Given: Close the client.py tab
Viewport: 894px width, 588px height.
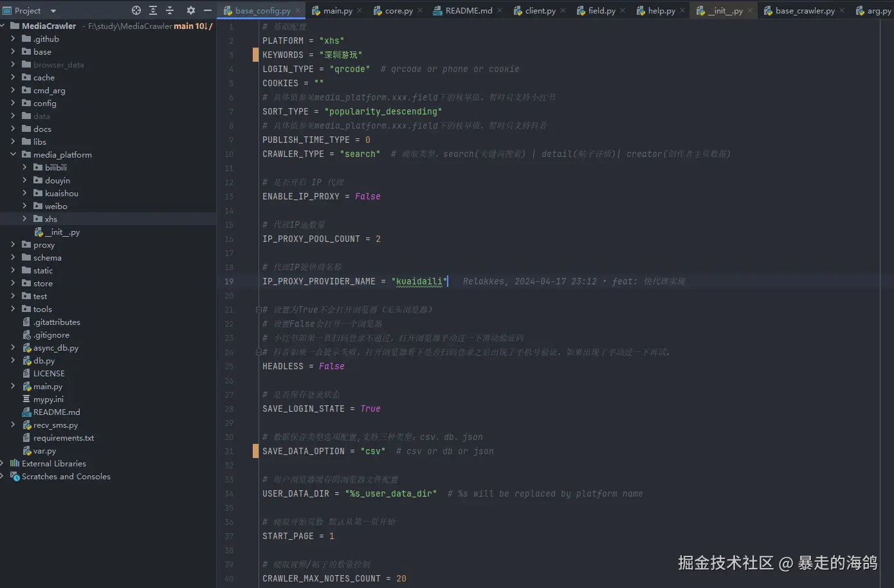Looking at the screenshot, I should (563, 10).
